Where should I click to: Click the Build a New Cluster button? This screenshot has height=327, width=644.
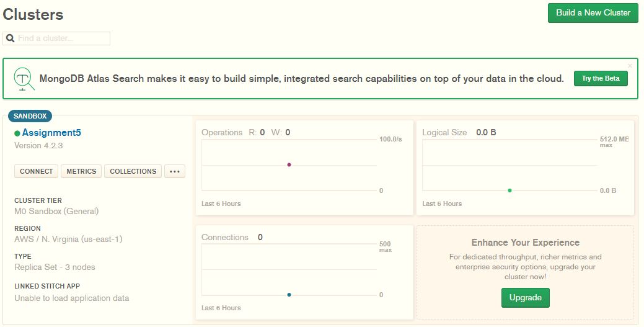pyautogui.click(x=593, y=13)
